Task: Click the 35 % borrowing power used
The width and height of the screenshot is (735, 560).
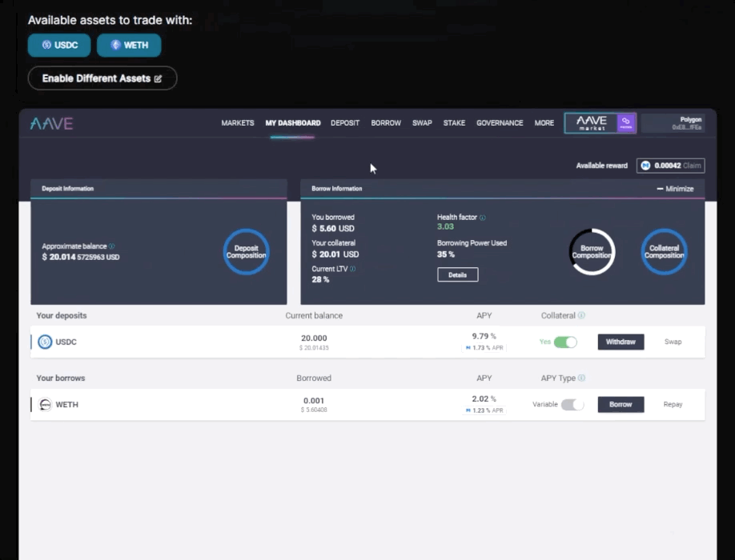Action: tap(446, 254)
